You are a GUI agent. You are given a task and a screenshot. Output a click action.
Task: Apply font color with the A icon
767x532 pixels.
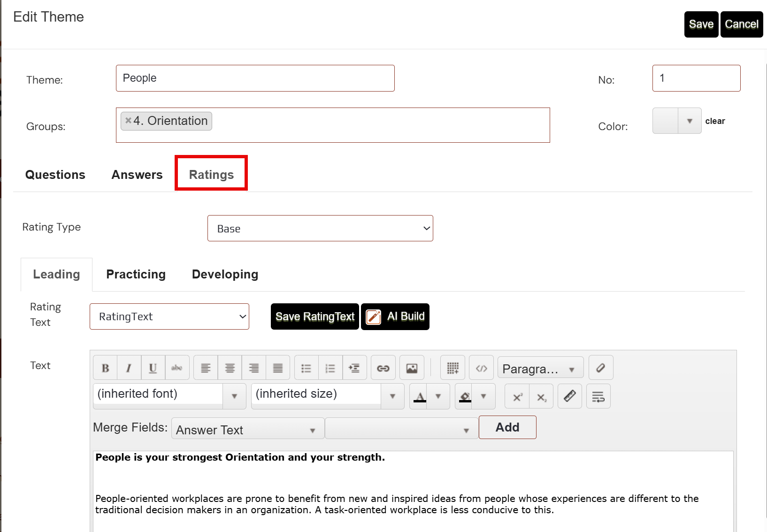[x=420, y=396]
